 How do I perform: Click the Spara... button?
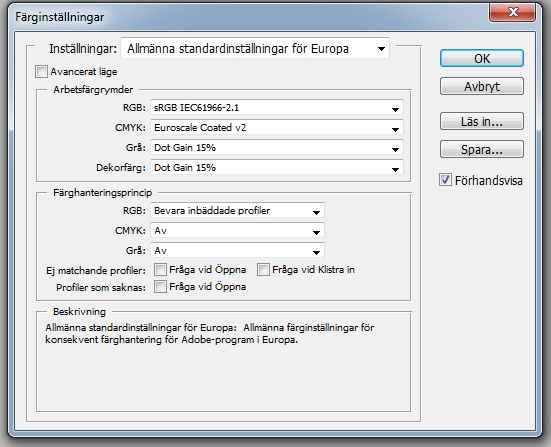482,150
